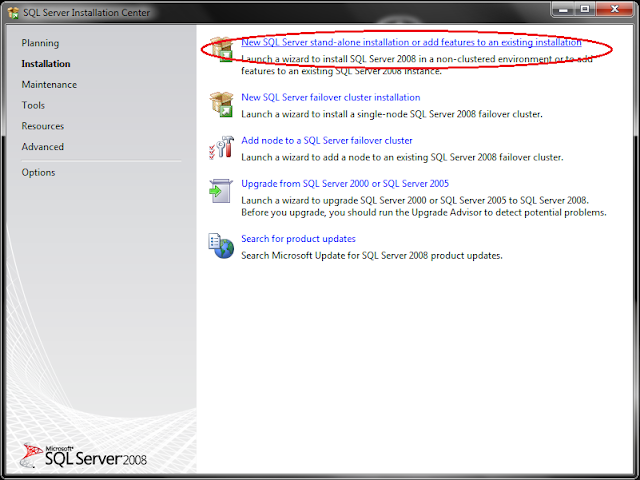Click Add node to a SQL Server failover cluster

pos(327,140)
